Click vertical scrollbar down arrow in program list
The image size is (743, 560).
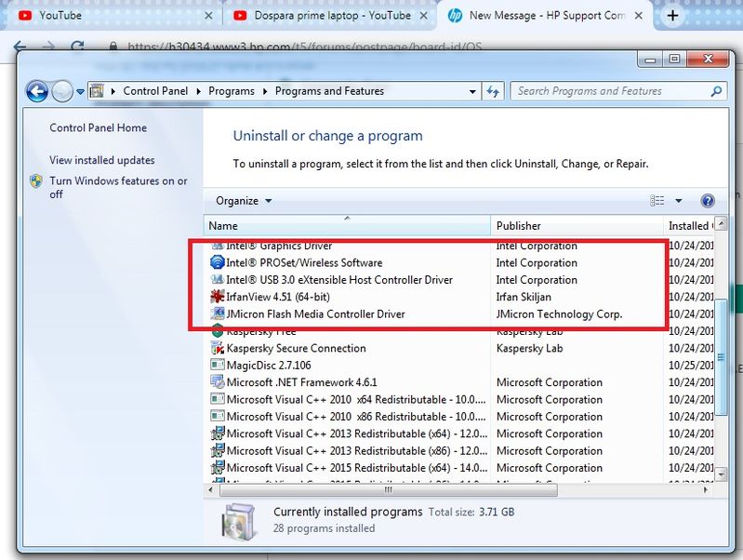coord(721,473)
